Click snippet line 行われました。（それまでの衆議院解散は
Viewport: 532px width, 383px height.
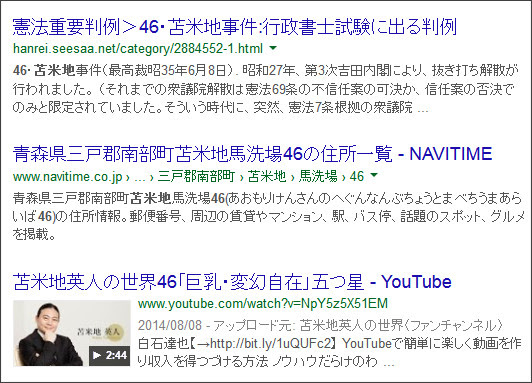[x=264, y=89]
